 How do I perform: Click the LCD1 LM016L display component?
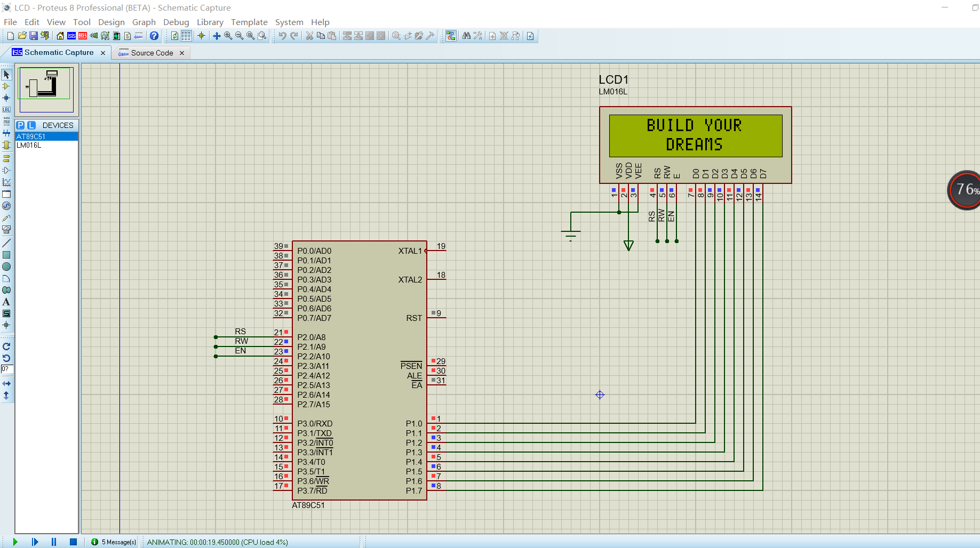(695, 144)
